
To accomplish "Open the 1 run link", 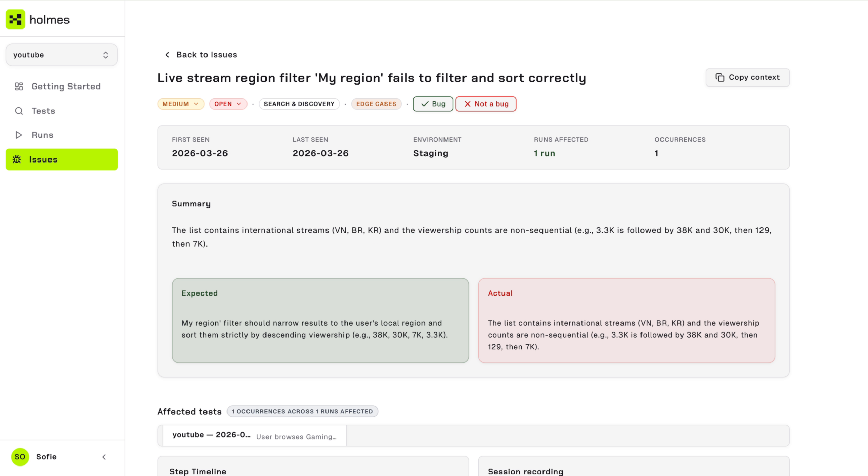I will click(545, 153).
